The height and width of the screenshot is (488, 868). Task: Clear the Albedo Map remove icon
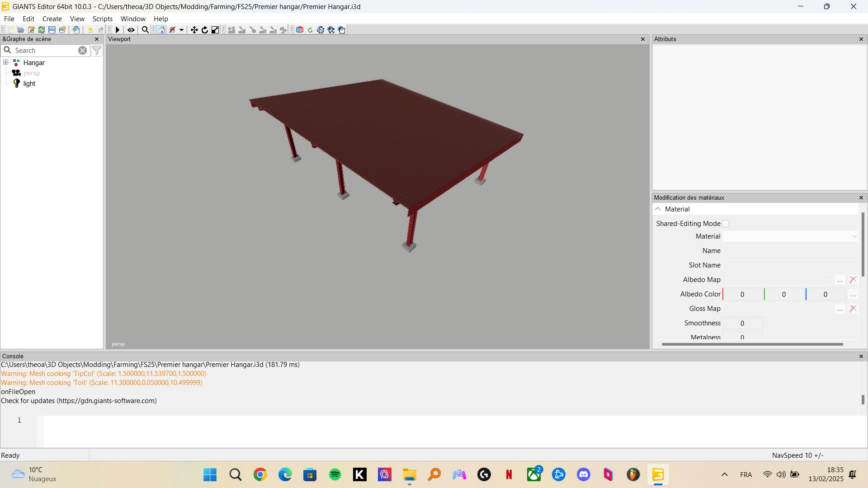point(854,279)
